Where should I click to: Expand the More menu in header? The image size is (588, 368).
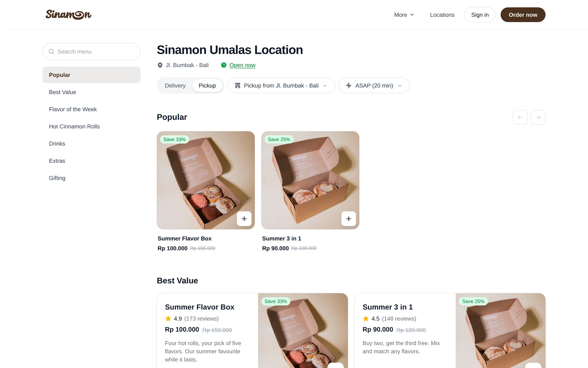tap(404, 15)
